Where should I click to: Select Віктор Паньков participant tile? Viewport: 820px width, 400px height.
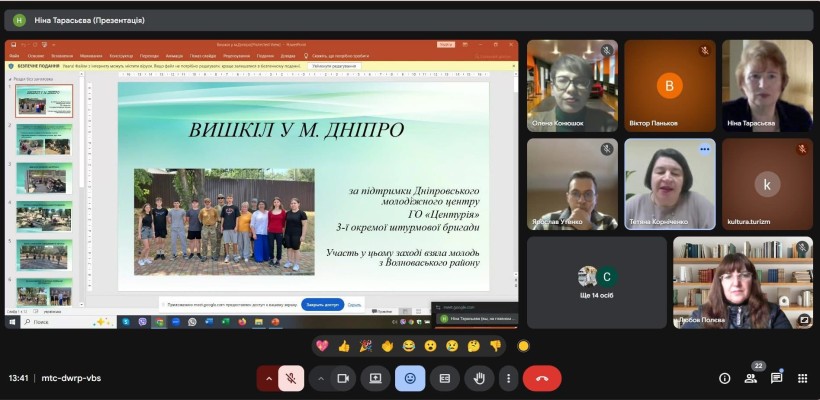tap(670, 86)
